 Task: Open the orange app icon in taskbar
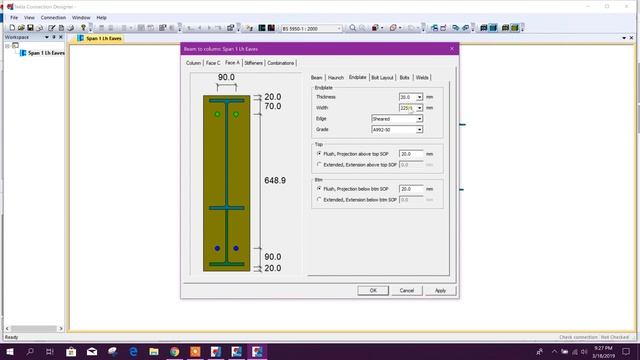195,351
